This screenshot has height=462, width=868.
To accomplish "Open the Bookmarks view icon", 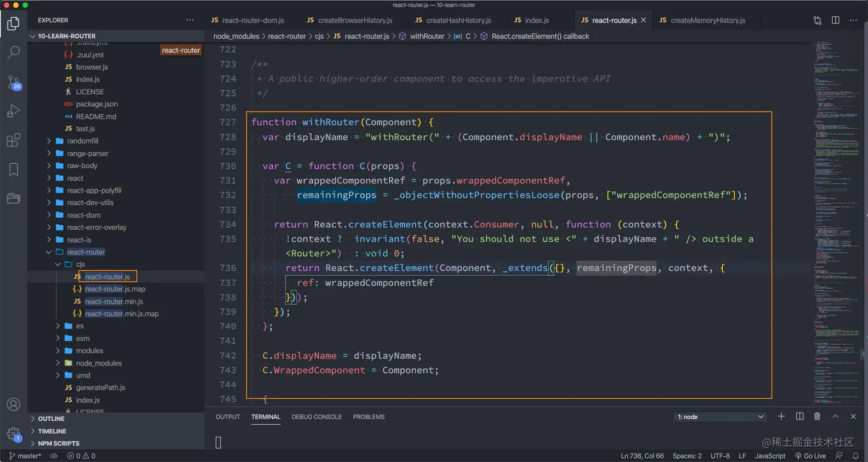I will coord(14,170).
